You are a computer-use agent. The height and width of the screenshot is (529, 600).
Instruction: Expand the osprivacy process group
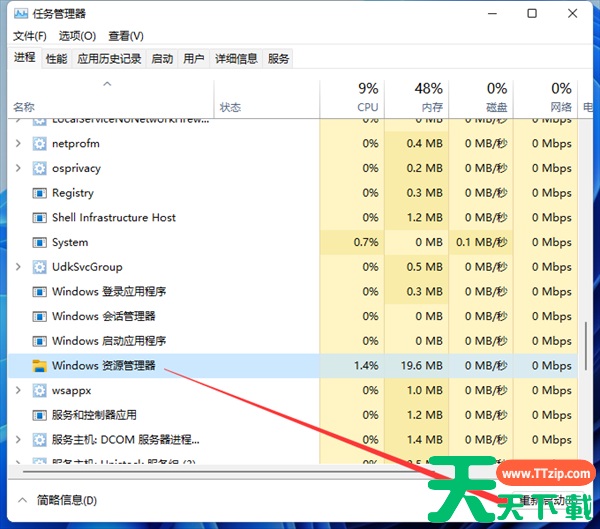pos(18,168)
